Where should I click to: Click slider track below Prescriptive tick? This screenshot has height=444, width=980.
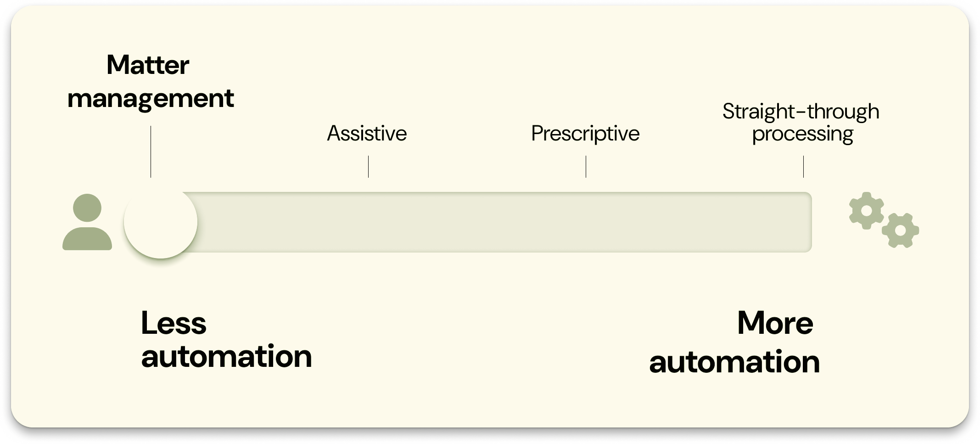pyautogui.click(x=586, y=222)
